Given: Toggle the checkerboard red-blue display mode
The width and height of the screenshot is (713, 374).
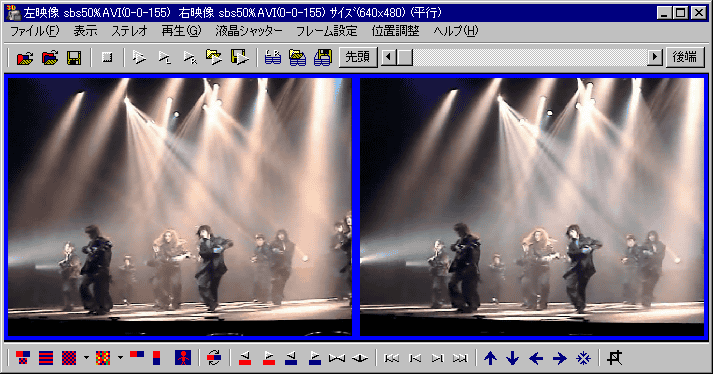Looking at the screenshot, I should [x=69, y=358].
